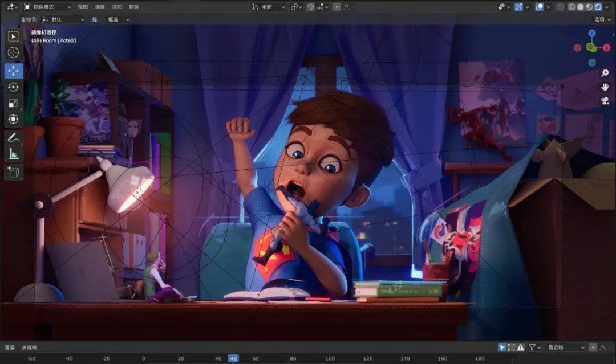Select the Add Cube tool

coord(13,173)
